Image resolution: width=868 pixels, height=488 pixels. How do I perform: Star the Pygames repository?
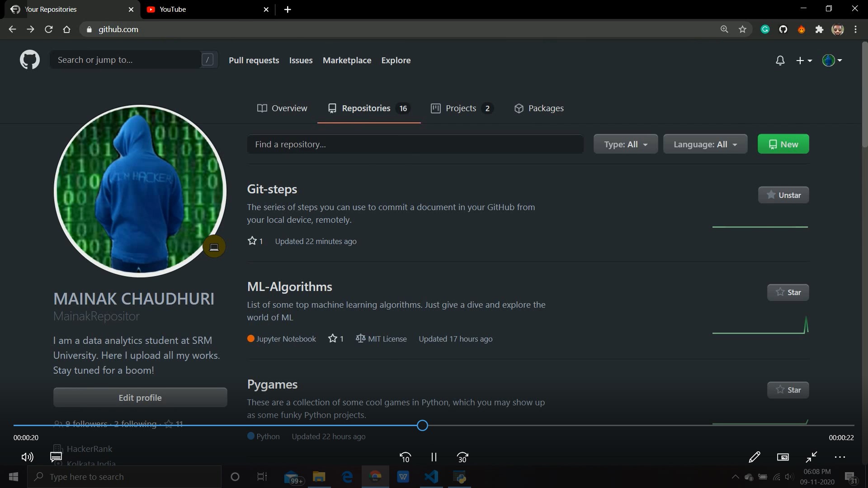point(788,390)
